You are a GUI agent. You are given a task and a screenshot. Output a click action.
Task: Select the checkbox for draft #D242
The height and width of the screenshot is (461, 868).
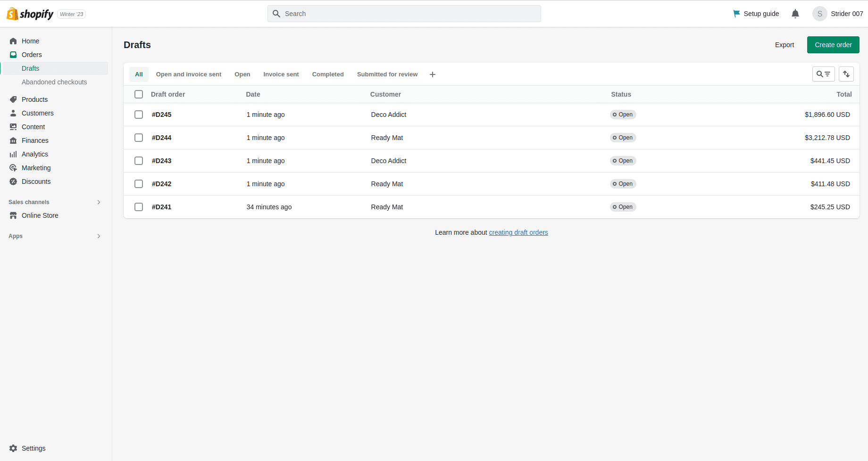(139, 184)
